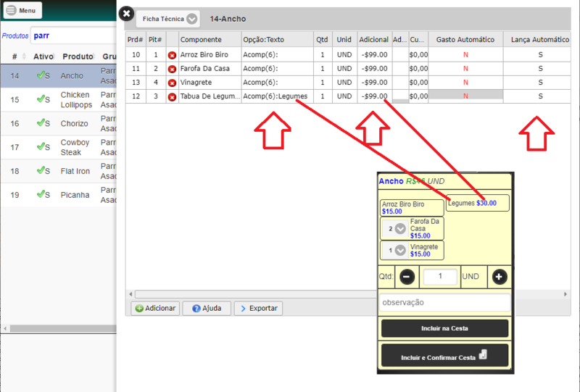Viewport: 580px width, 392px height.
Task: Click the Opção:Texto column header
Action: tap(277, 40)
